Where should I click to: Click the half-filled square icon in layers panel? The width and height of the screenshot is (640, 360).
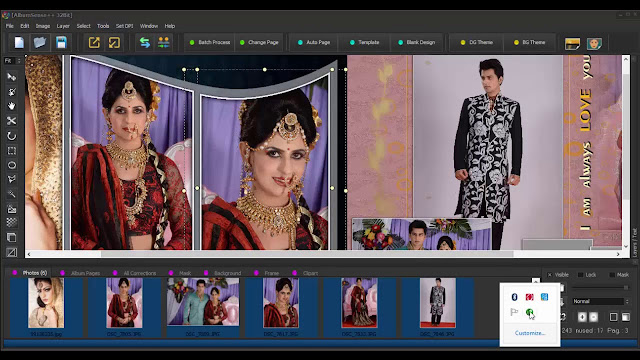pyautogui.click(x=626, y=317)
